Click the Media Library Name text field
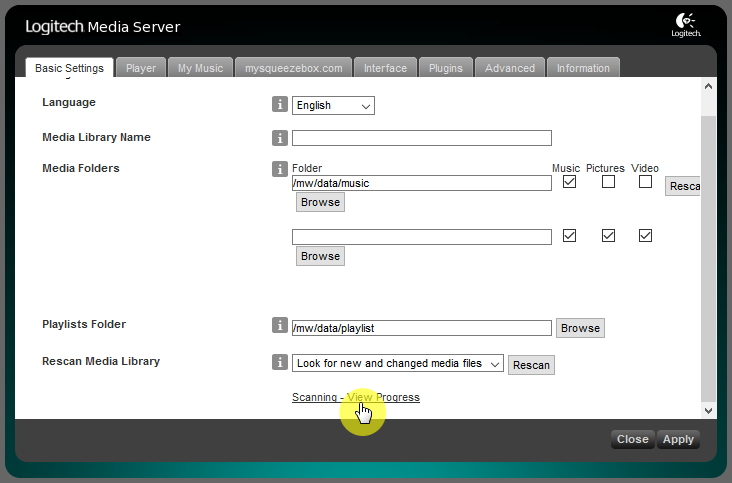The height and width of the screenshot is (483, 732). (x=421, y=138)
